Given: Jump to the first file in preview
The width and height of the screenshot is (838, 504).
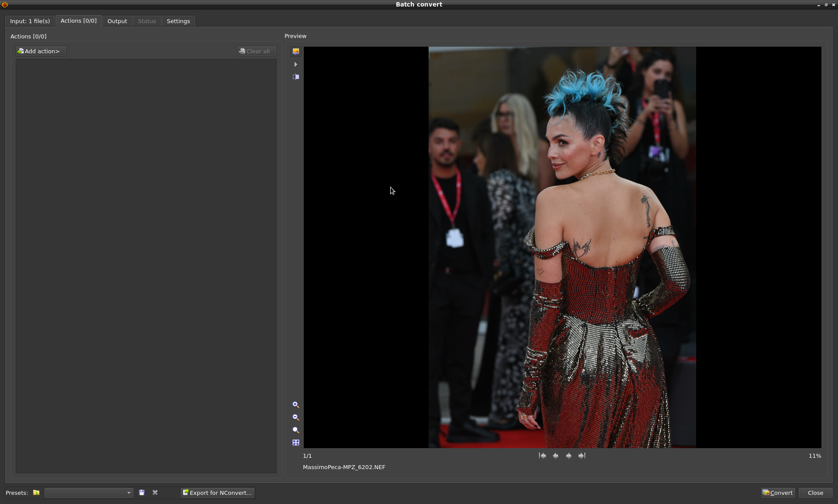Looking at the screenshot, I should coord(543,456).
